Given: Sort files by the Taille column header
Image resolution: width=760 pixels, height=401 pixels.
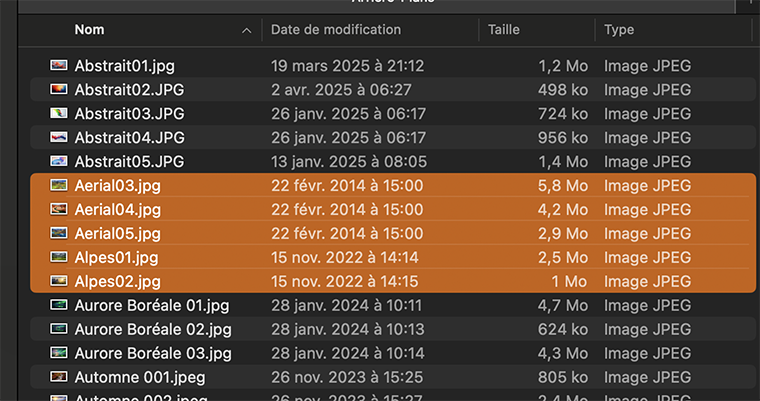Looking at the screenshot, I should [x=503, y=30].
